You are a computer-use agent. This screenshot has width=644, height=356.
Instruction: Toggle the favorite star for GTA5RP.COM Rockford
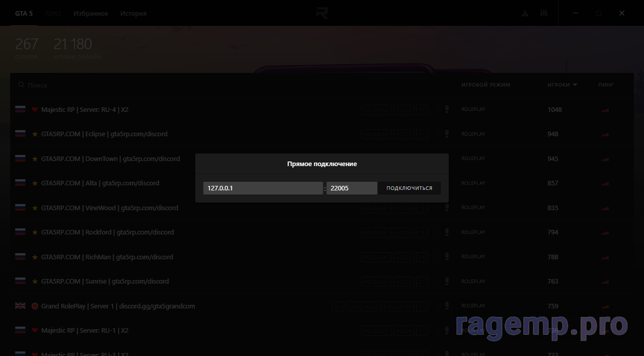pos(35,232)
